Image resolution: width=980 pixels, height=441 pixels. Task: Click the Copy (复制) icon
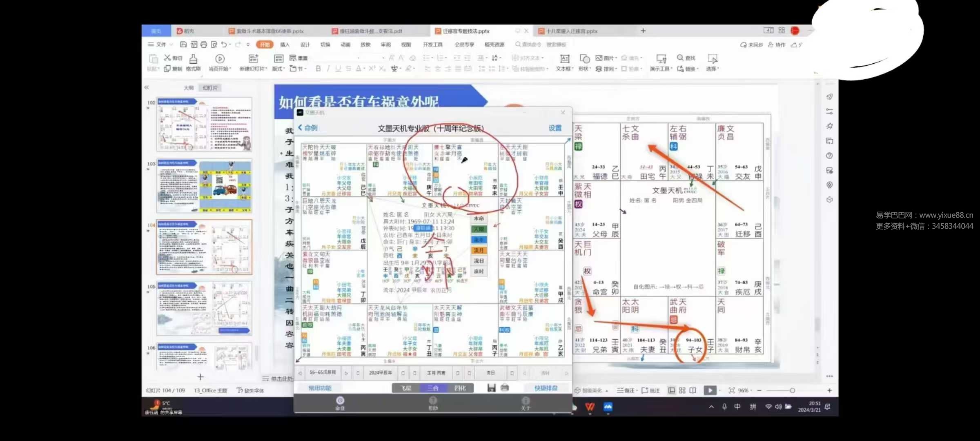click(167, 69)
